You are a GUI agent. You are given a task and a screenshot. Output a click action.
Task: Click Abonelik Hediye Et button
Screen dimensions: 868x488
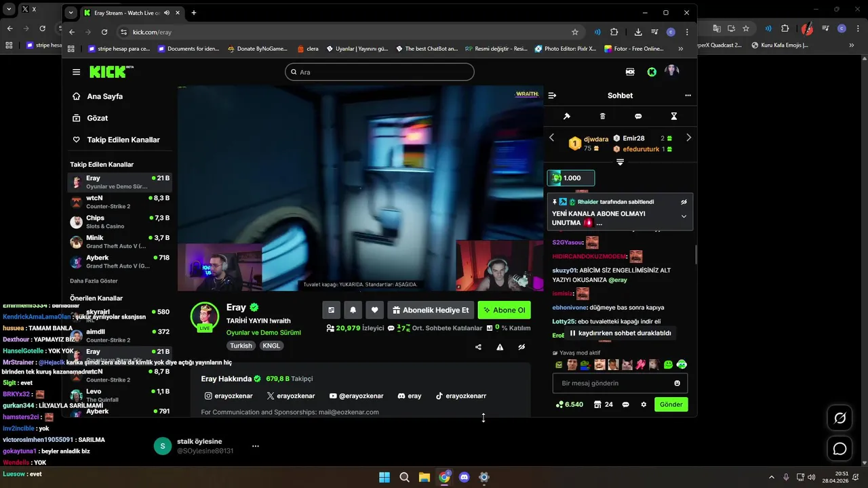pos(430,310)
